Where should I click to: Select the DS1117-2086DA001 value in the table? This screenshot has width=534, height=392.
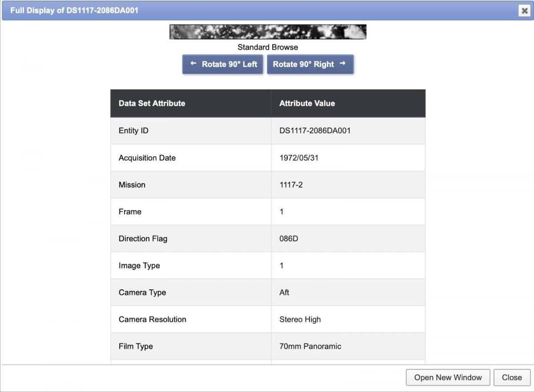coord(315,131)
